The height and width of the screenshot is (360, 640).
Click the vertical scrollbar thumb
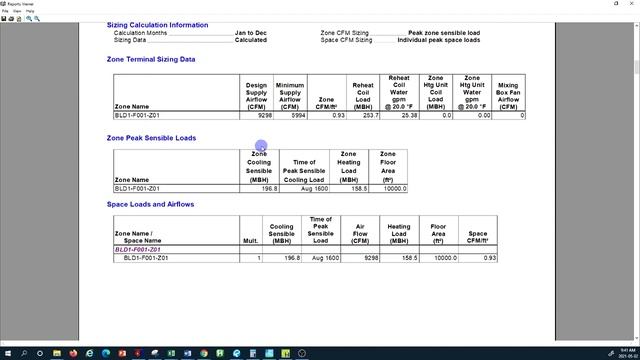[636, 67]
